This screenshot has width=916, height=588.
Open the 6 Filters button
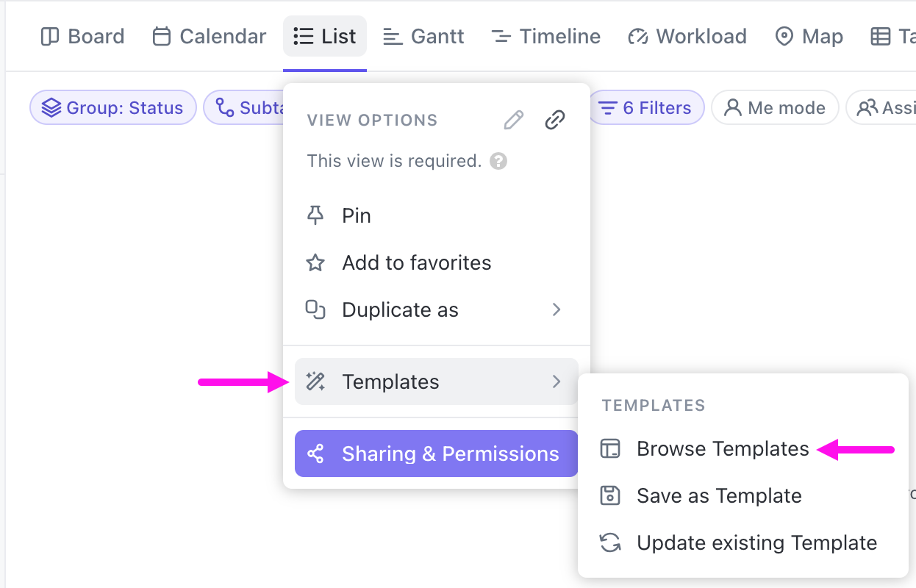645,108
